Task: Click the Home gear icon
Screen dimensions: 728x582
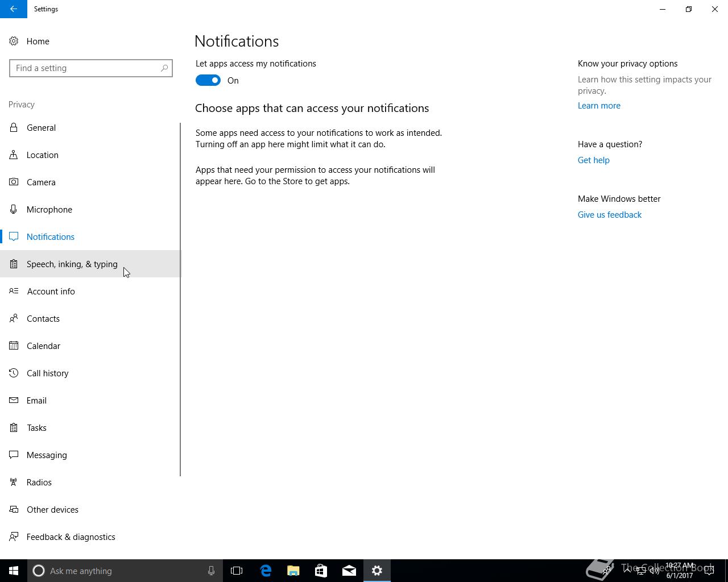Action: coord(14,41)
